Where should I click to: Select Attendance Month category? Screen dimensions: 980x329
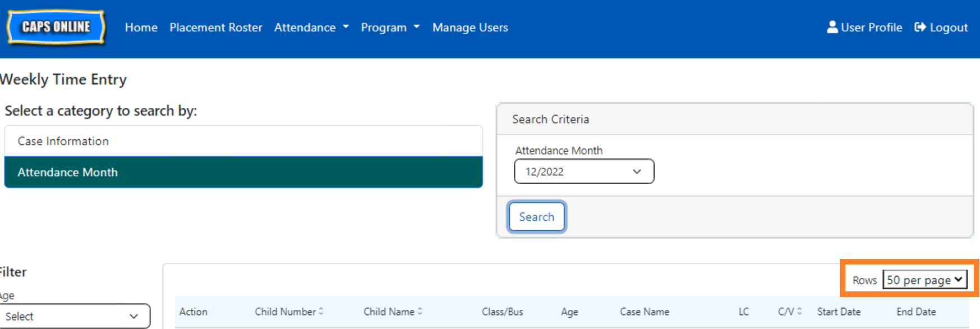tap(243, 172)
